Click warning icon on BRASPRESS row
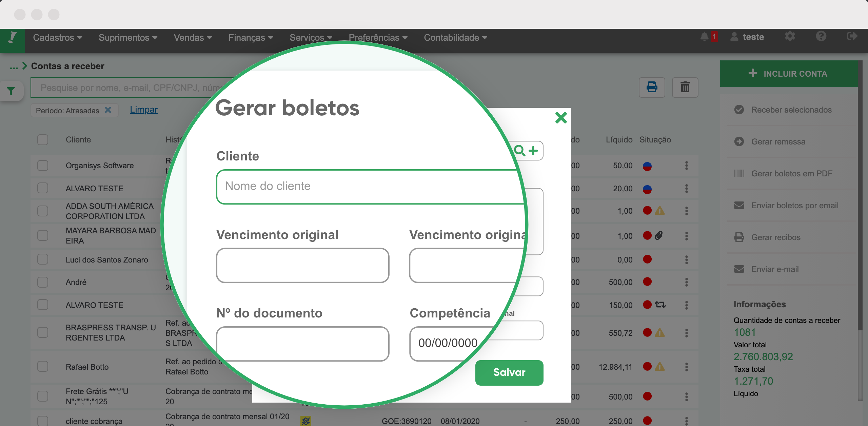This screenshot has width=868, height=426. pos(659,333)
